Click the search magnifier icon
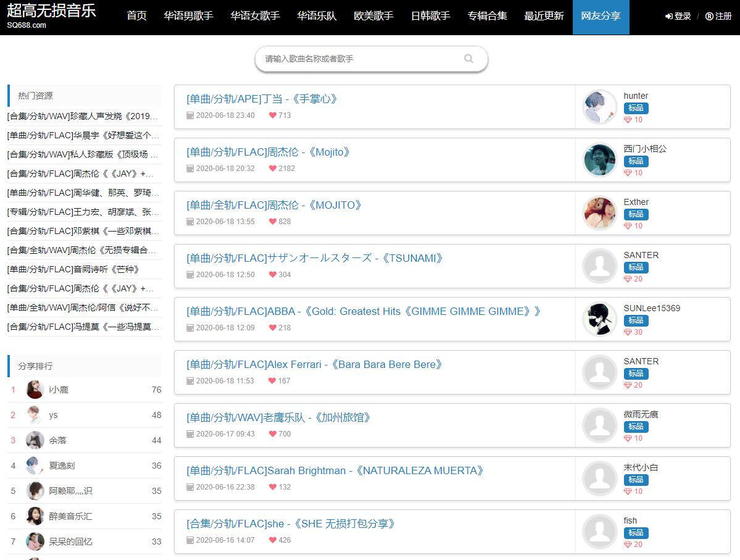The image size is (740, 560). [468, 59]
